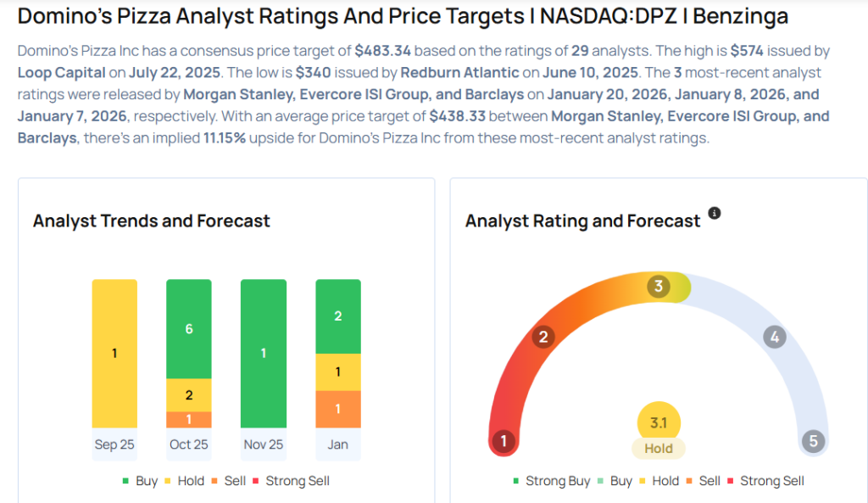Click the Hold badge under the 3.1 score
This screenshot has height=503, width=868.
659,449
